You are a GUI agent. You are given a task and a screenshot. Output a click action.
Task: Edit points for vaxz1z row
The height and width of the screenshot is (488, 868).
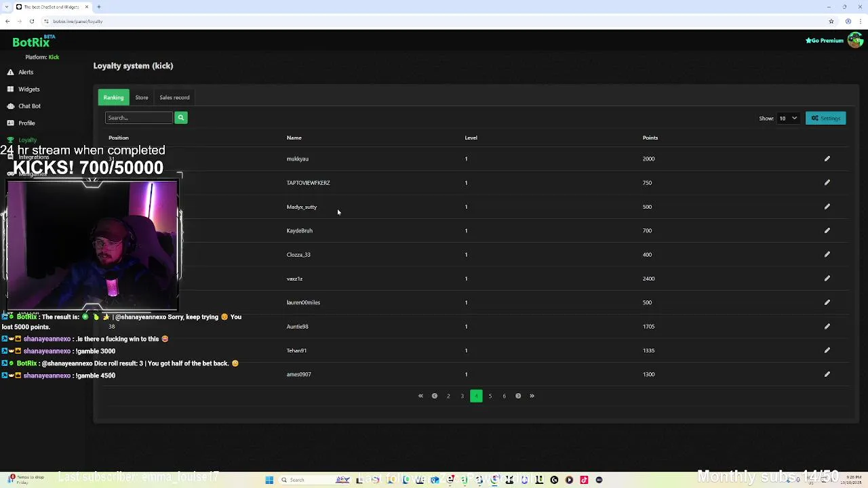[827, 279]
